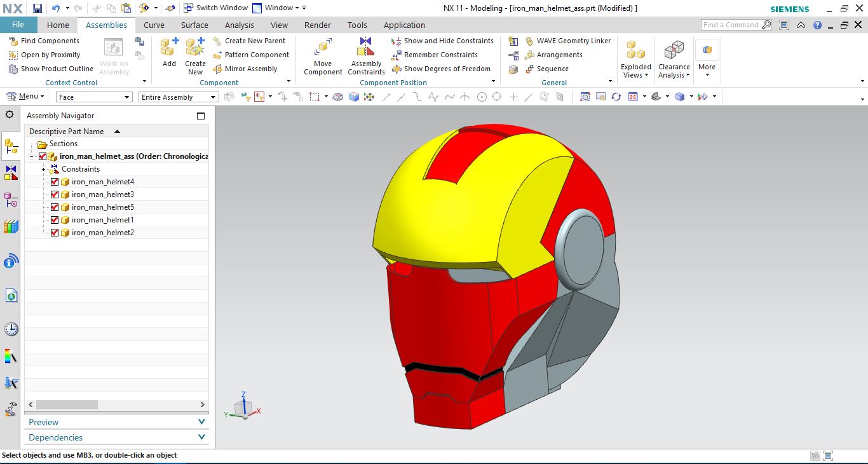
Task: Undo the last action
Action: click(x=55, y=8)
